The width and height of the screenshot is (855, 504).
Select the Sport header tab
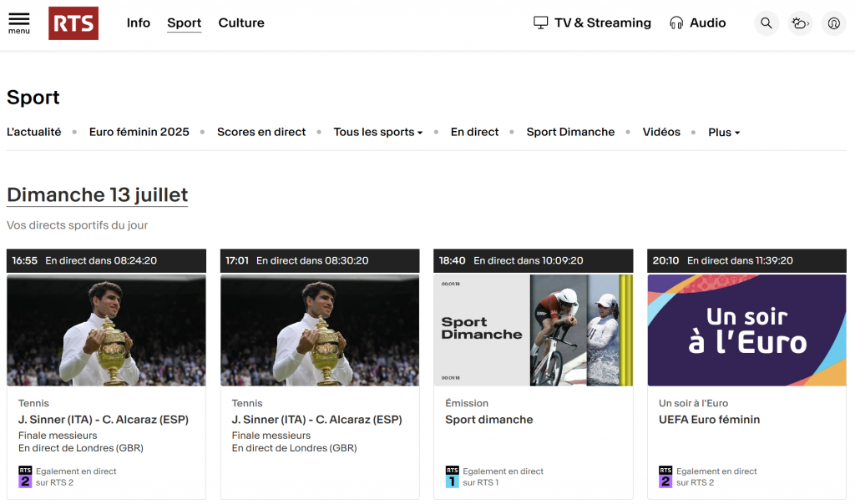(x=185, y=23)
